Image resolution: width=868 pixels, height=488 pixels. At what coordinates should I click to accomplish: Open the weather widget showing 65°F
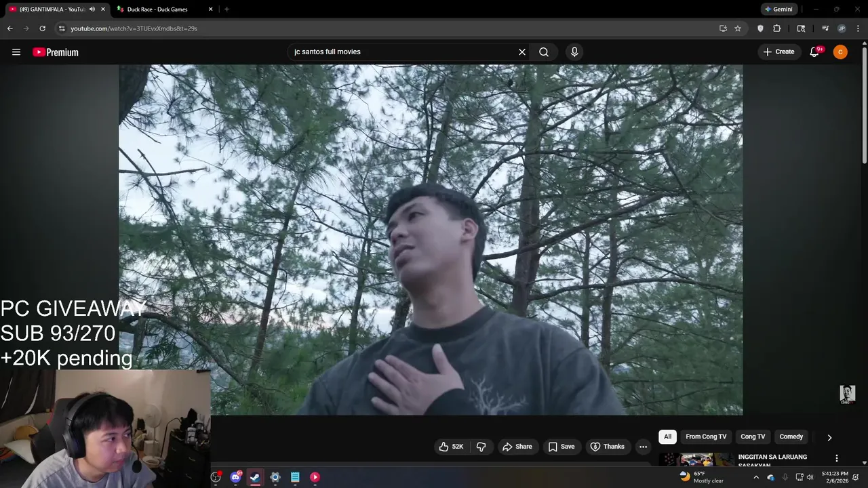point(703,477)
